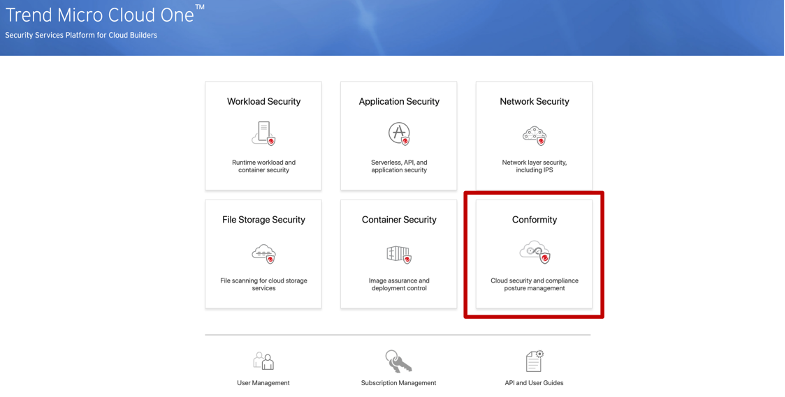Image resolution: width=785 pixels, height=397 pixels.
Task: Click 'File scanning for cloud storage services' text
Action: point(264,284)
